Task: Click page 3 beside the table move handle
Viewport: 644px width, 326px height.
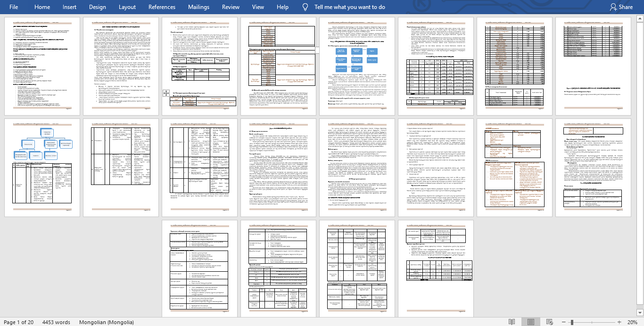Action: [199, 66]
